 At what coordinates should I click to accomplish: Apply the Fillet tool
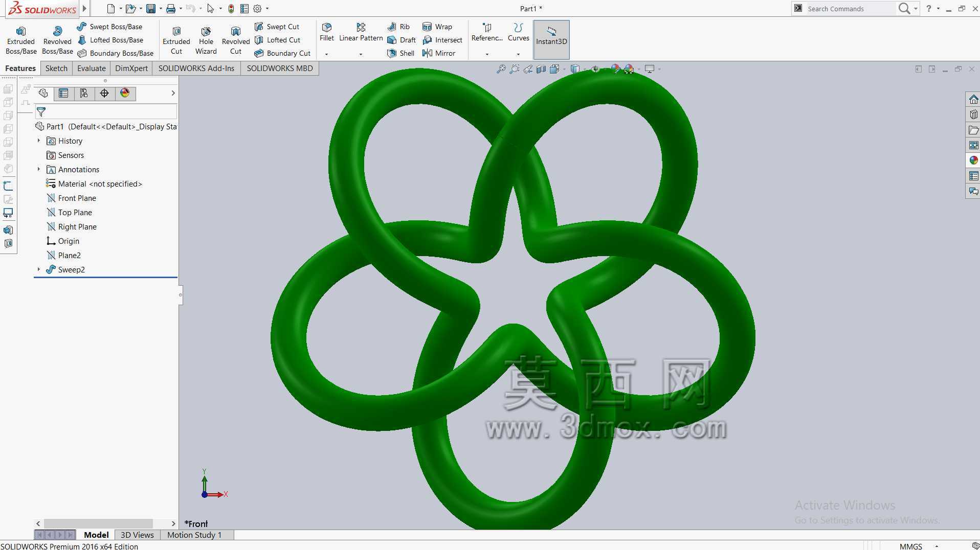click(x=327, y=32)
